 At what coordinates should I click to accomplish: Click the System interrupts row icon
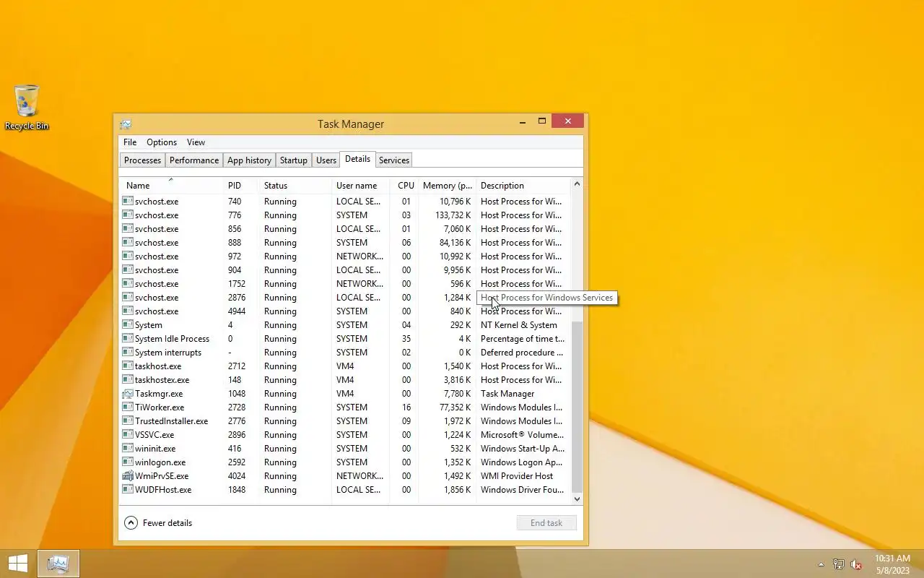(x=127, y=353)
